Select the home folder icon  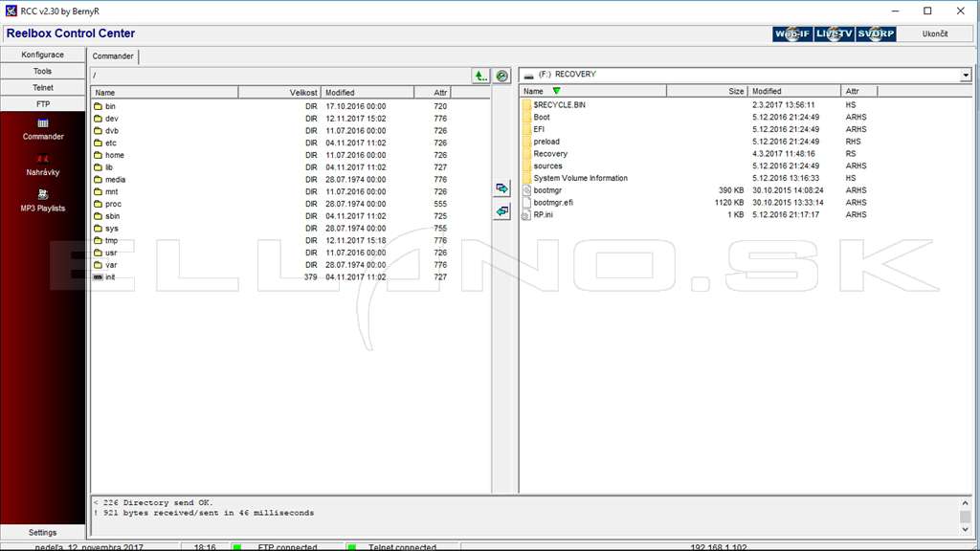tap(99, 155)
